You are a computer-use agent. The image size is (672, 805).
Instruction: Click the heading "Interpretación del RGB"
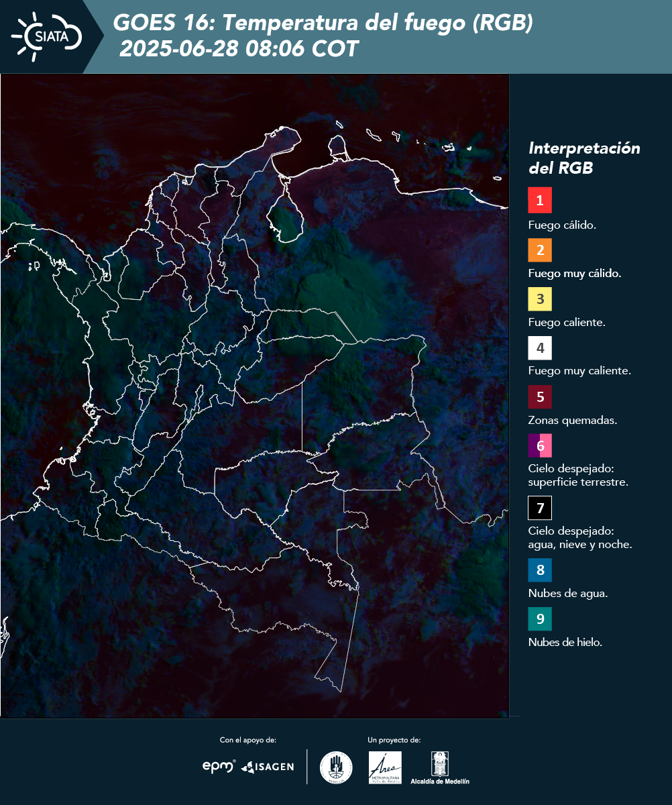(584, 158)
